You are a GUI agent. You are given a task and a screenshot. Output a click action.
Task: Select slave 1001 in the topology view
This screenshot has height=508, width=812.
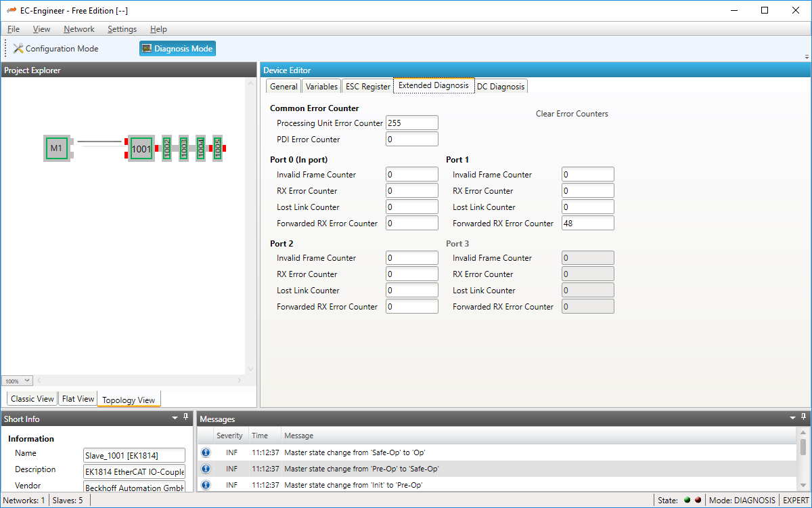[x=141, y=148]
